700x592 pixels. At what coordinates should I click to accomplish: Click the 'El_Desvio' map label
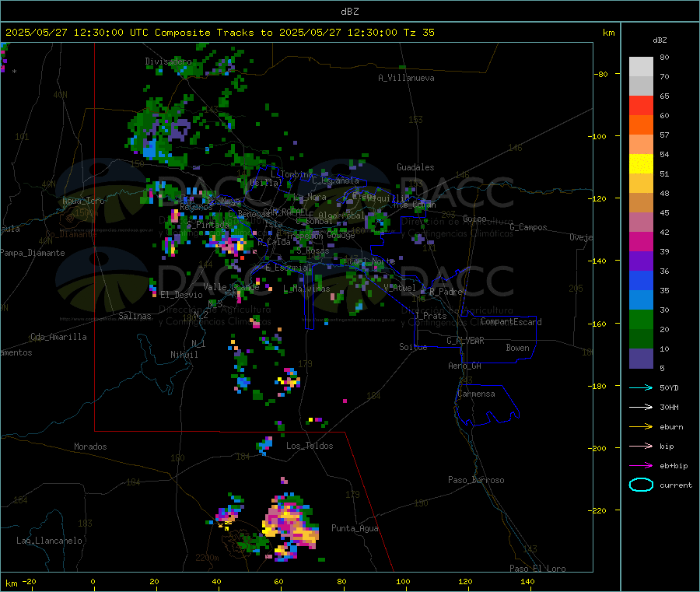(181, 295)
